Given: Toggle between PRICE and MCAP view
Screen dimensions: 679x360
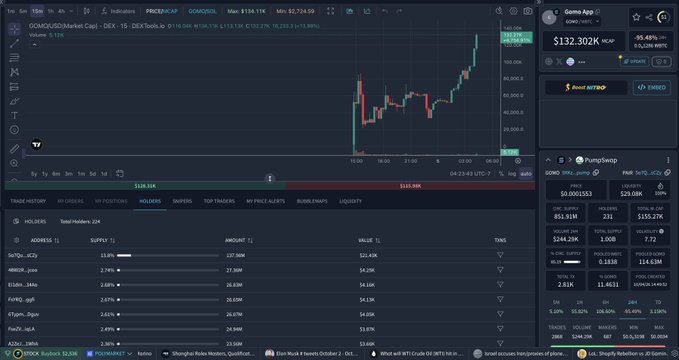Looking at the screenshot, I should [162, 11].
